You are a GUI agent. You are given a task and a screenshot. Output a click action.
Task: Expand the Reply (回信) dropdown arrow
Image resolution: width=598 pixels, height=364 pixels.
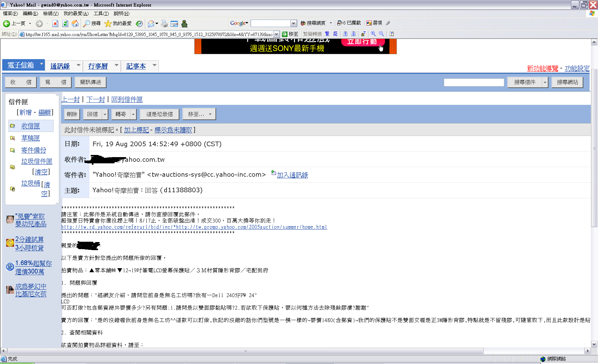pyautogui.click(x=105, y=114)
